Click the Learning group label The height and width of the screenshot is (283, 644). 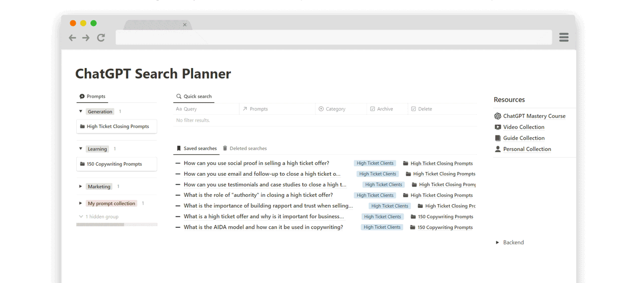coord(97,149)
